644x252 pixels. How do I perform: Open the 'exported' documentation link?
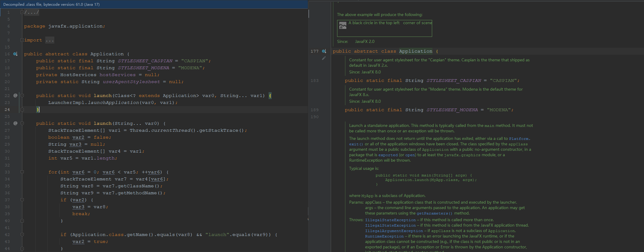click(388, 155)
